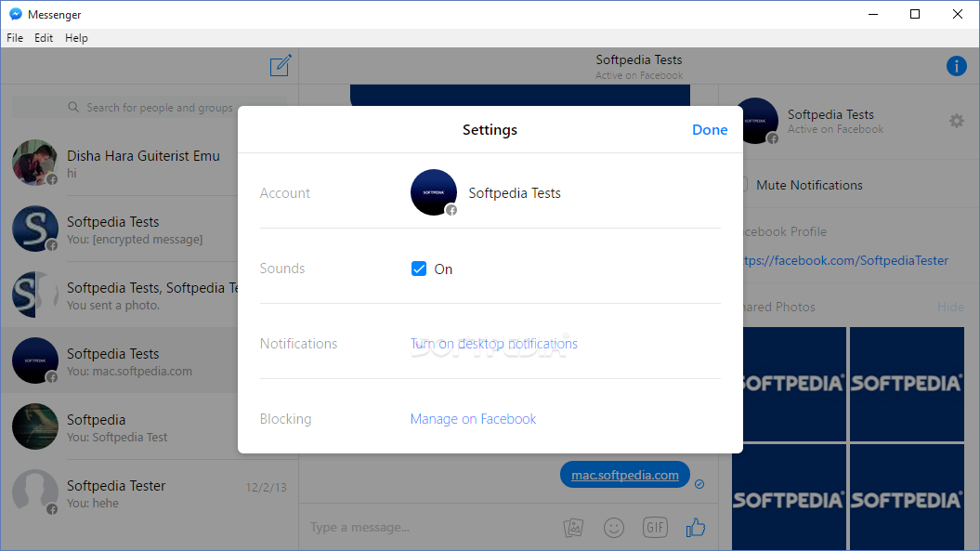
Task: Click the 12/2/13 conversation date
Action: [267, 487]
